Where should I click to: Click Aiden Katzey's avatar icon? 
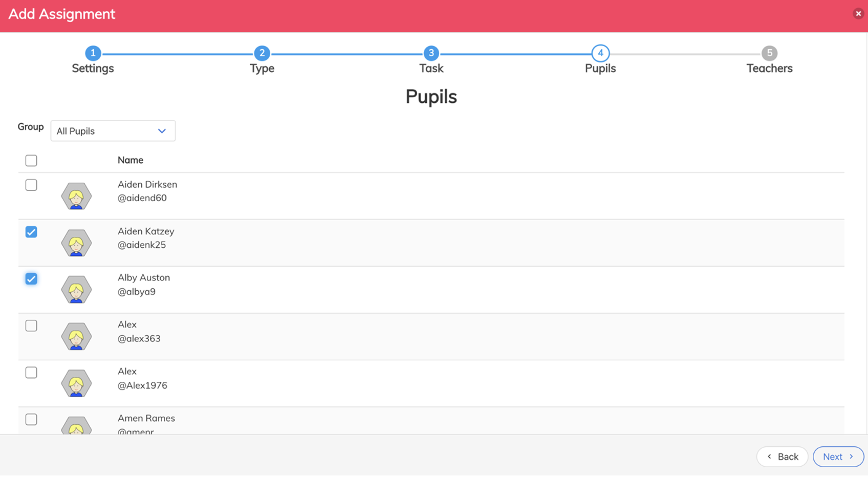[76, 243]
